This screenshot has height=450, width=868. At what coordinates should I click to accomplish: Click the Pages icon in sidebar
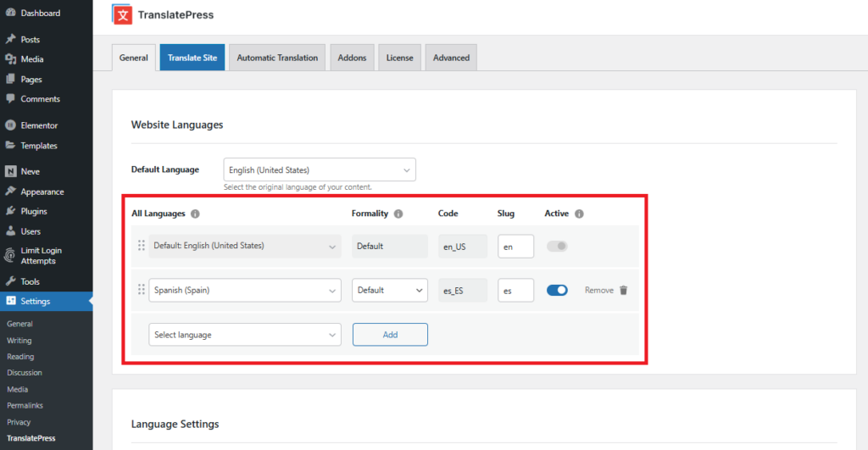tap(10, 79)
